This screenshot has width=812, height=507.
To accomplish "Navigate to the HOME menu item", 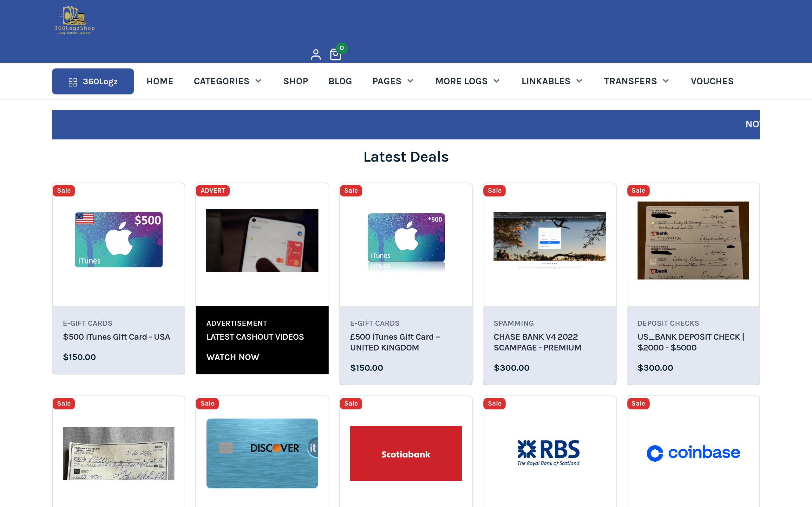I will [160, 81].
